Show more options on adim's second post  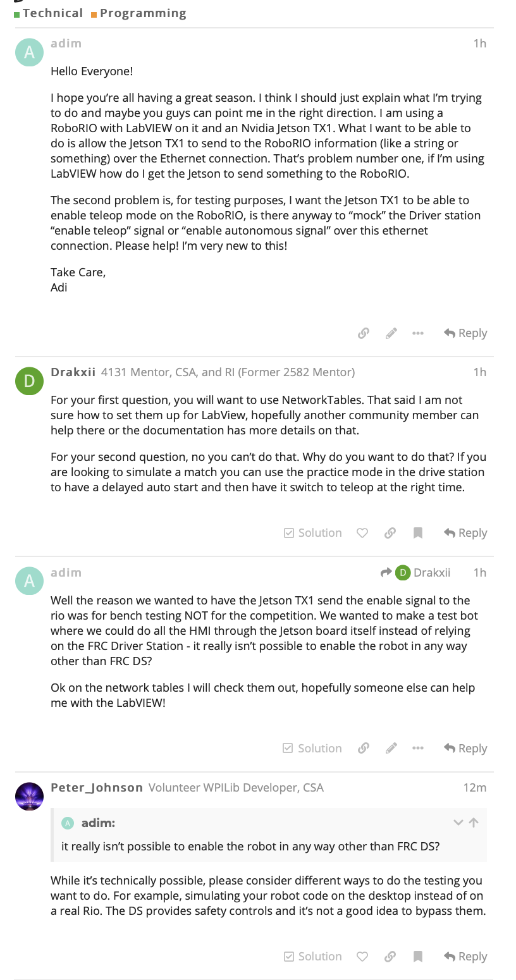418,749
